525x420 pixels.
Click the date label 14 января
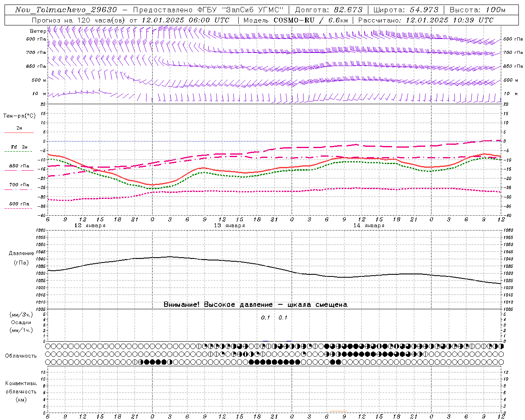tap(369, 226)
